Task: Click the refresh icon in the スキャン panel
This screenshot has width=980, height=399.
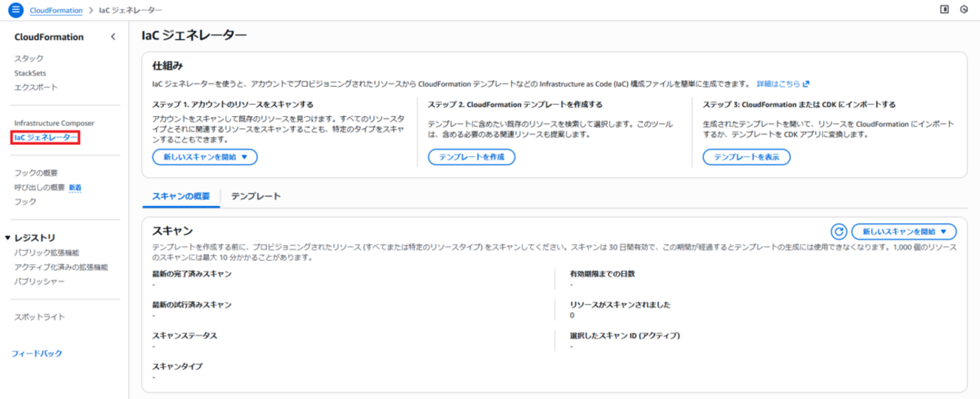Action: click(838, 232)
